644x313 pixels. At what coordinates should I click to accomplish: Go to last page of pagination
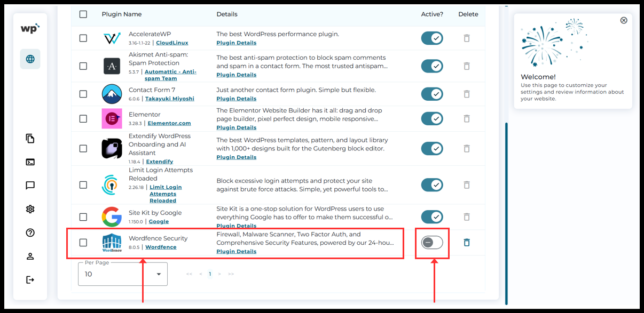(x=231, y=274)
